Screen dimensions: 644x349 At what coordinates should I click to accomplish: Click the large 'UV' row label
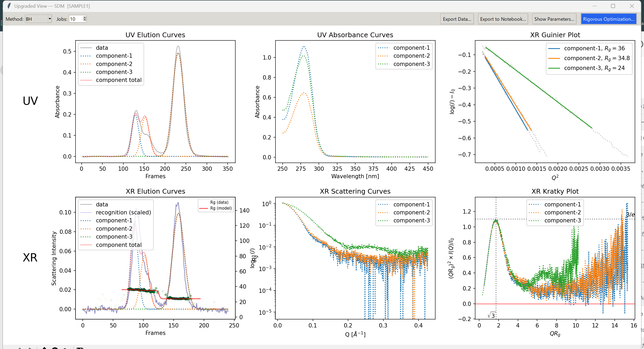pyautogui.click(x=30, y=101)
